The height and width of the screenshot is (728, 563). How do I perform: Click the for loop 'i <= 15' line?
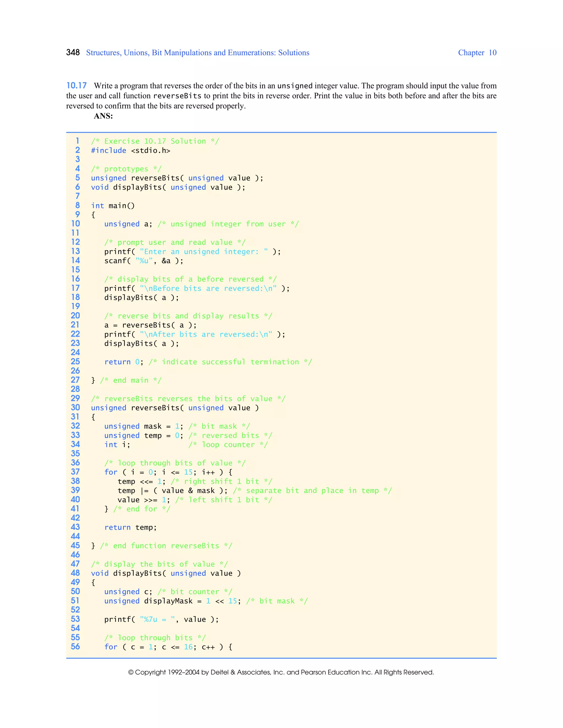168,472
